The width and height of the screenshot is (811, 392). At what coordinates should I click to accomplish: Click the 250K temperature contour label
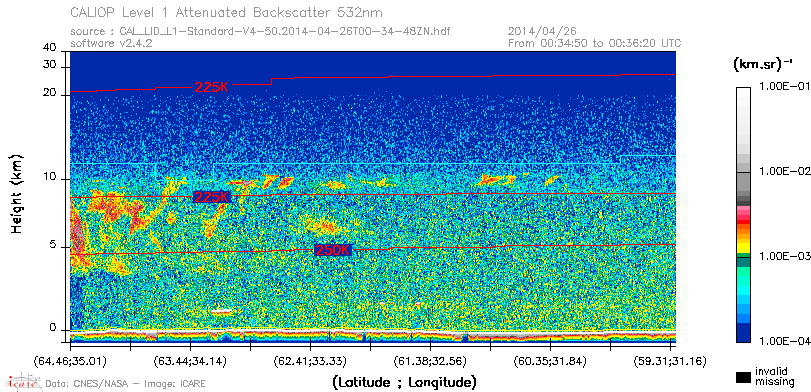tap(333, 250)
